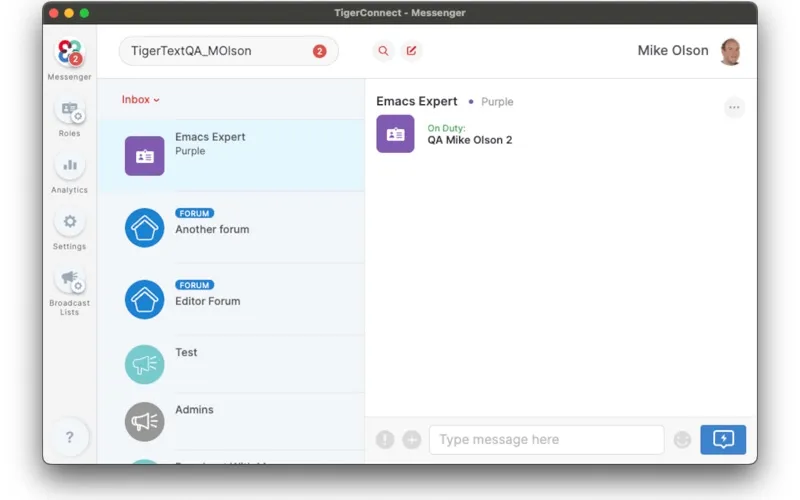Viewport: 800px width, 500px height.
Task: Click the purple Emacs Expert role icon in list
Action: [144, 156]
